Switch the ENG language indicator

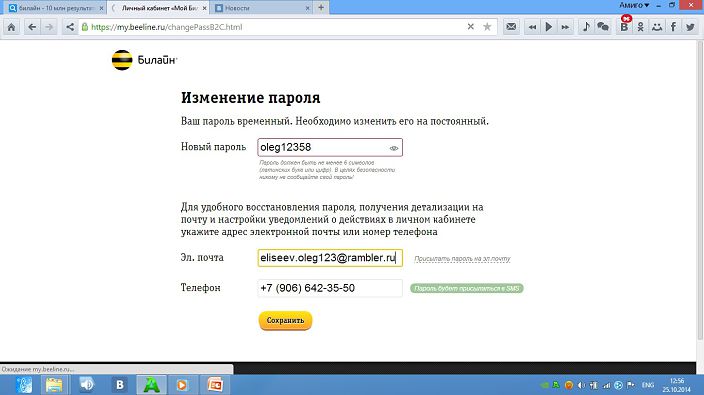click(647, 385)
